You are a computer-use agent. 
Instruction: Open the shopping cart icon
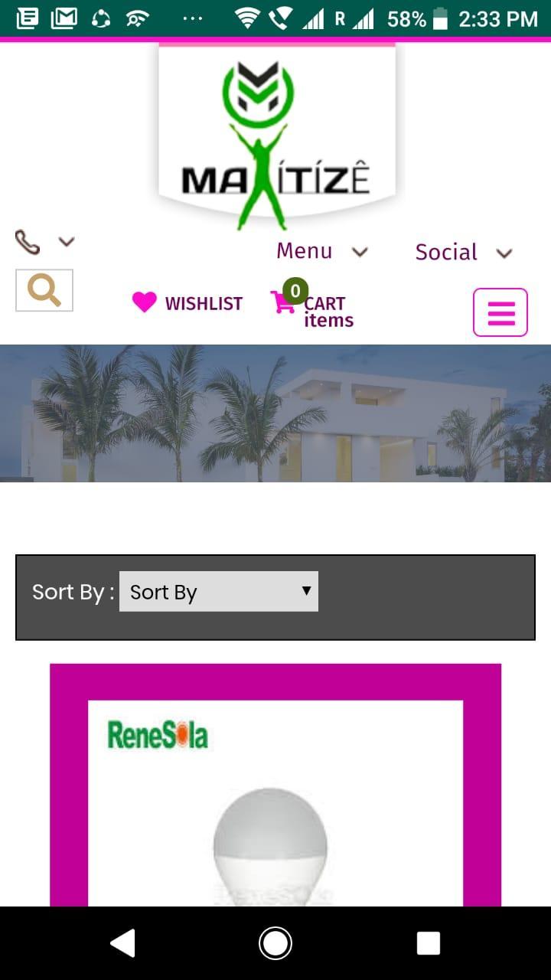[x=282, y=302]
